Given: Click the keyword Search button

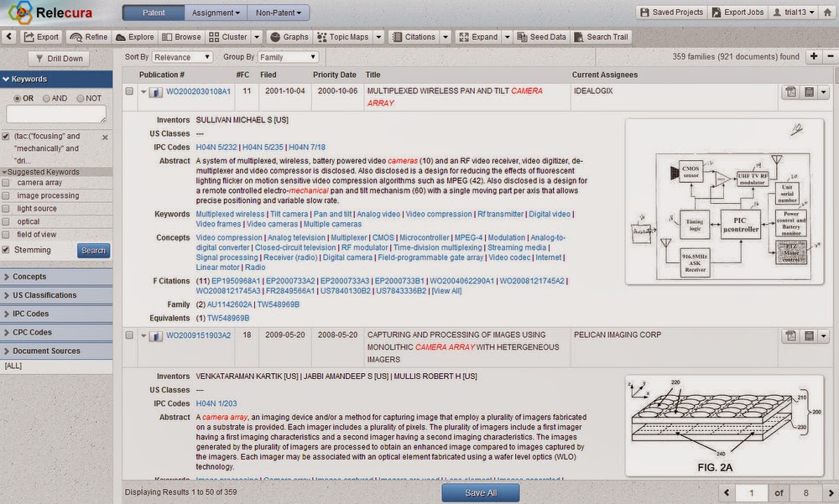Looking at the screenshot, I should (94, 251).
